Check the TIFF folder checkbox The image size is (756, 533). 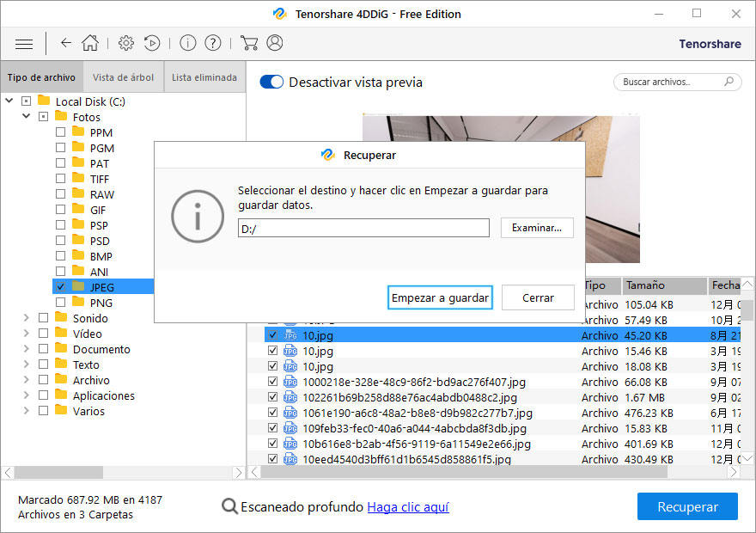(60, 179)
